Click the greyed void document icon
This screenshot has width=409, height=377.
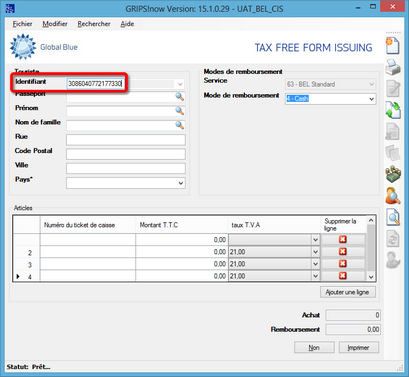[393, 131]
